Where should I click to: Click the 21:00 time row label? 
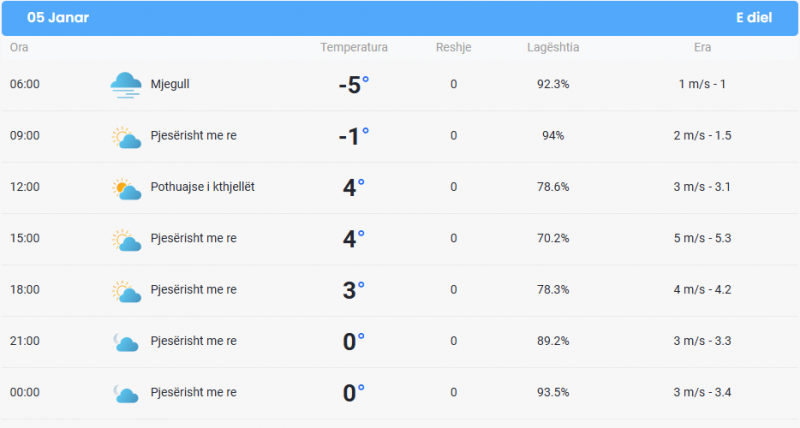tap(25, 342)
